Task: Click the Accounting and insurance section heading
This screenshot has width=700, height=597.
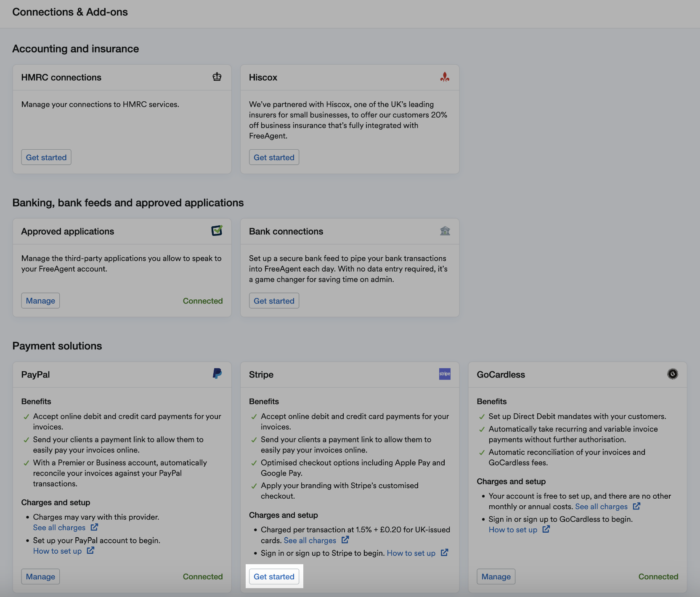Action: pos(76,49)
